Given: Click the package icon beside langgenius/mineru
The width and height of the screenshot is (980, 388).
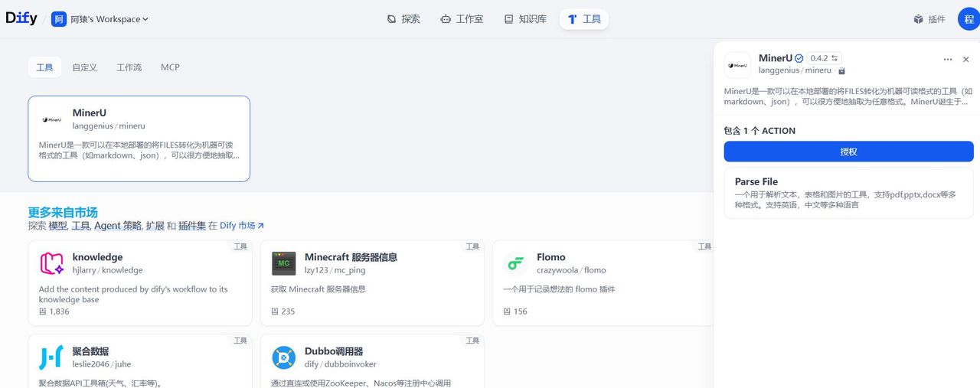Looking at the screenshot, I should click(842, 70).
